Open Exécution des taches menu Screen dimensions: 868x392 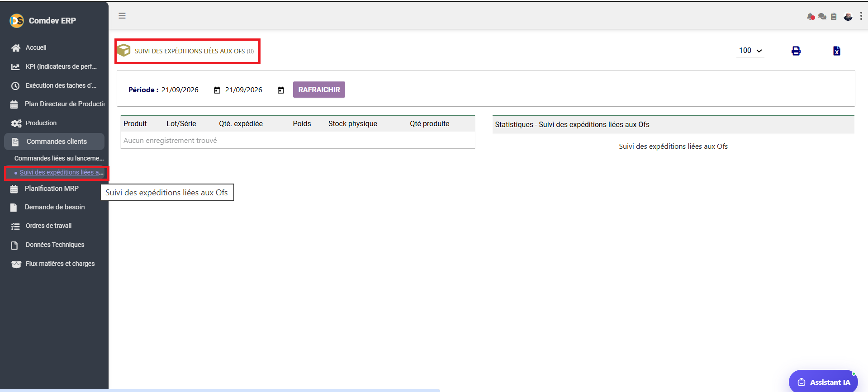(x=54, y=85)
